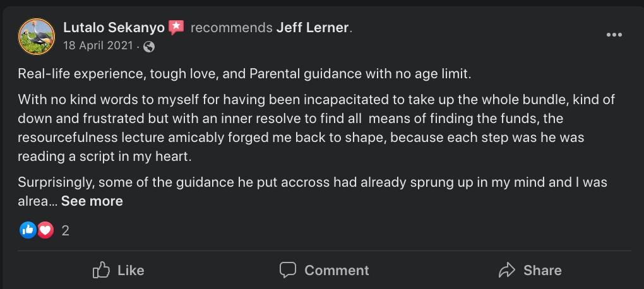Click the paragraph starting Surprisingly, some of the guidance
This screenshot has height=289, width=644.
coord(313,182)
